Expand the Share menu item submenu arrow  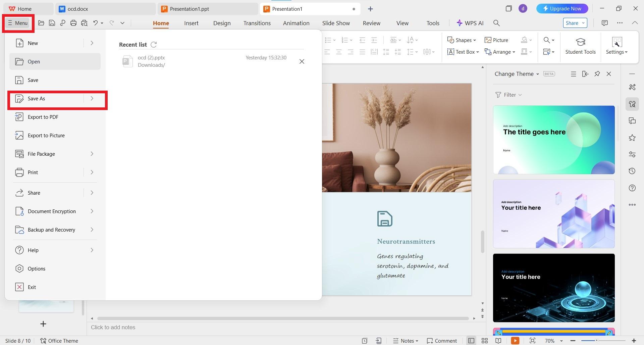92,193
